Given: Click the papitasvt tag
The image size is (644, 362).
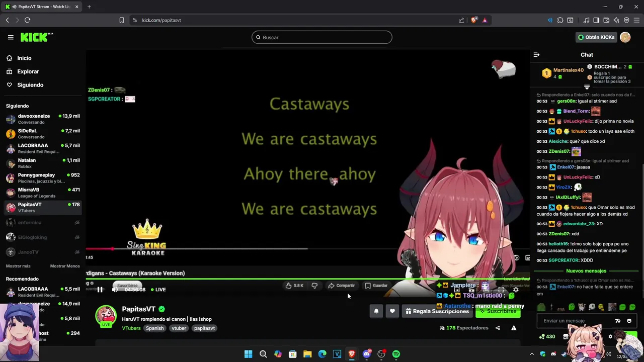Looking at the screenshot, I should (x=204, y=328).
